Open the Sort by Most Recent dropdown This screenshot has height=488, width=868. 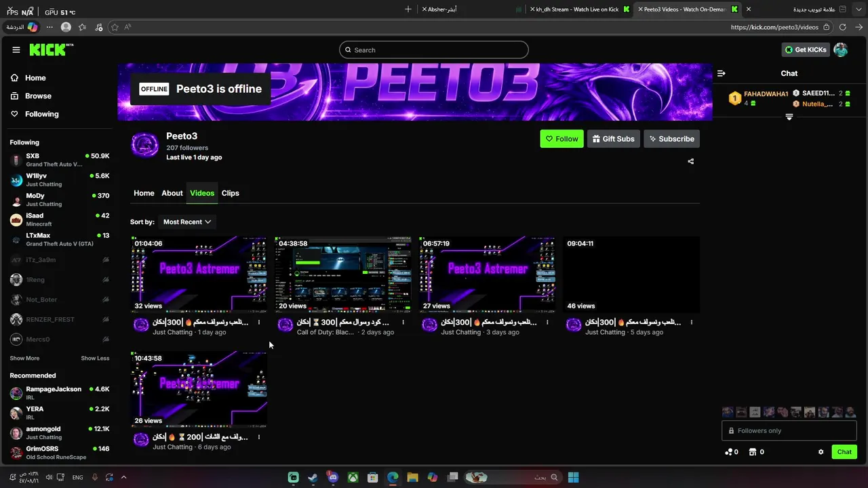click(x=186, y=222)
